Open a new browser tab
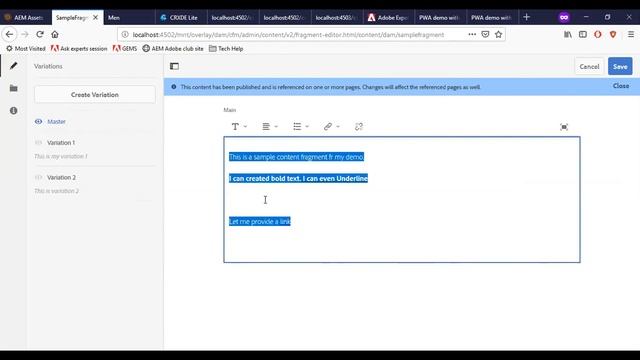The height and width of the screenshot is (360, 640). coord(527,17)
